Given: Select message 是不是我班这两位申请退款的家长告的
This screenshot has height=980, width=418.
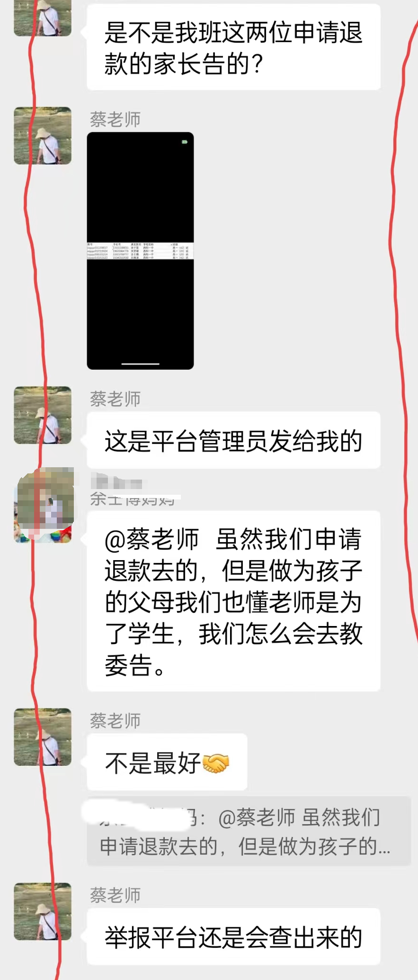Looking at the screenshot, I should [x=234, y=47].
